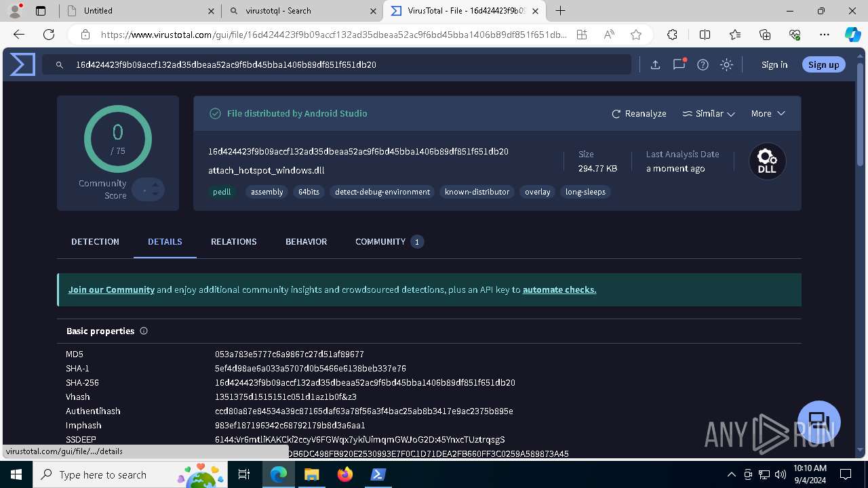Screen dimensions: 868x488
Task: Click the Join our Community link
Action: tap(111, 289)
